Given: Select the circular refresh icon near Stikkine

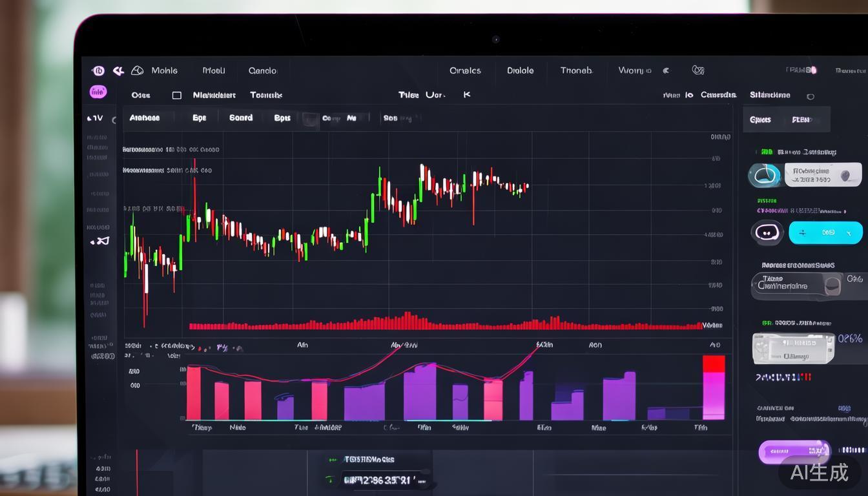Looking at the screenshot, I should pos(811,96).
